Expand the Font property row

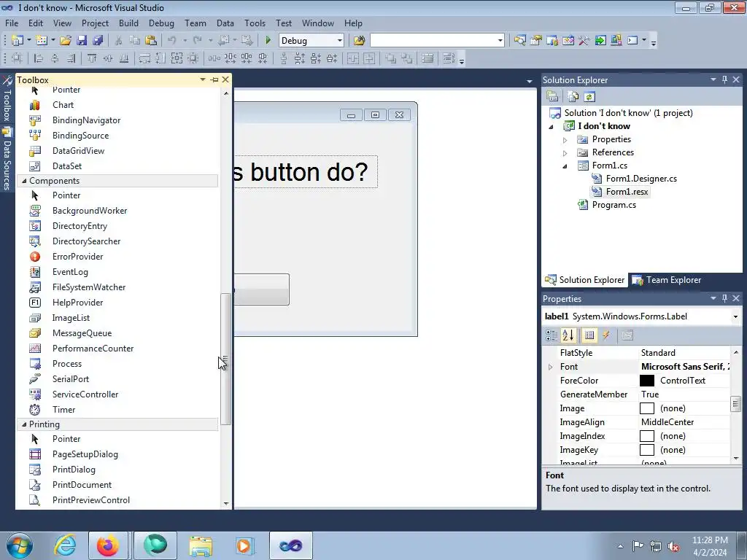click(550, 367)
